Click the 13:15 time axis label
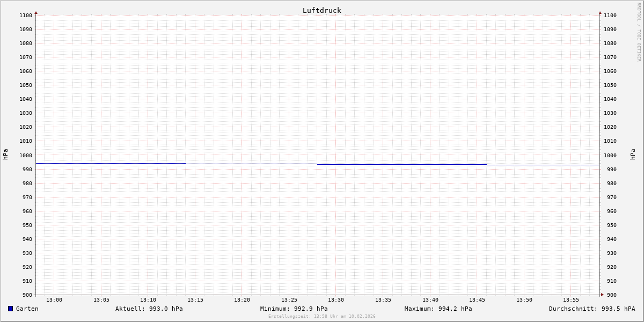Viewport: 644px width, 322px height. point(195,300)
